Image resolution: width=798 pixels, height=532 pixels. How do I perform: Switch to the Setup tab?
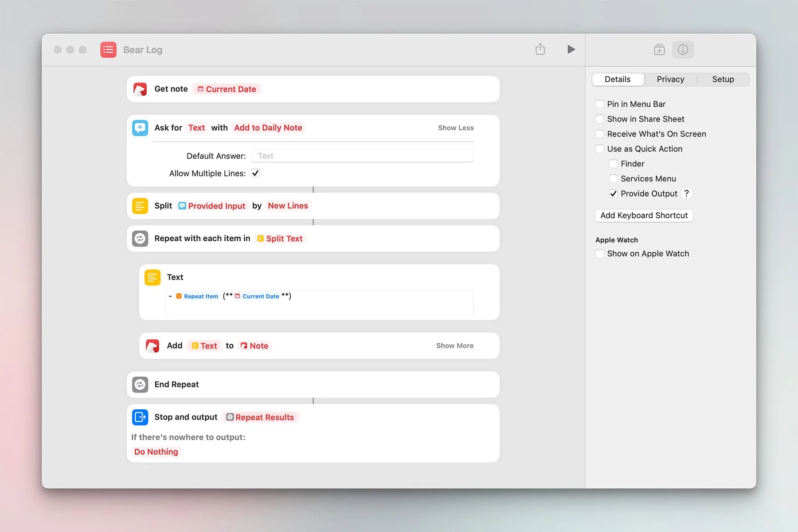pyautogui.click(x=723, y=79)
